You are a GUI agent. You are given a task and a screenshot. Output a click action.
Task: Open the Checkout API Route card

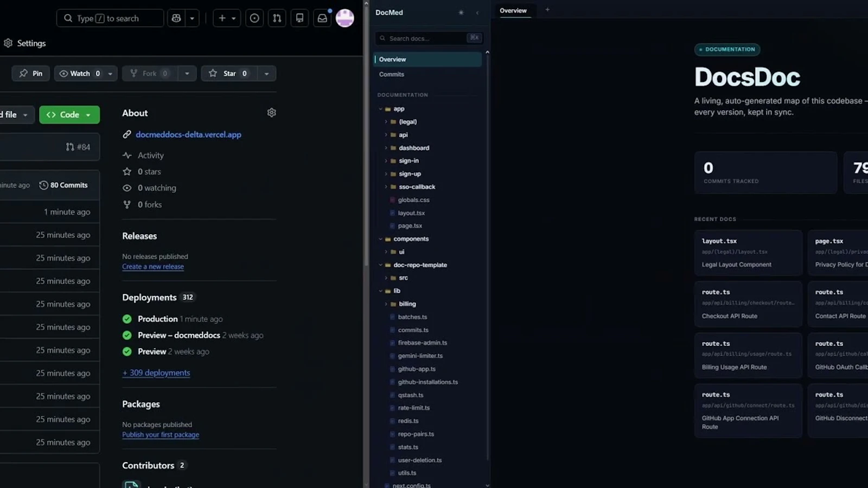748,304
